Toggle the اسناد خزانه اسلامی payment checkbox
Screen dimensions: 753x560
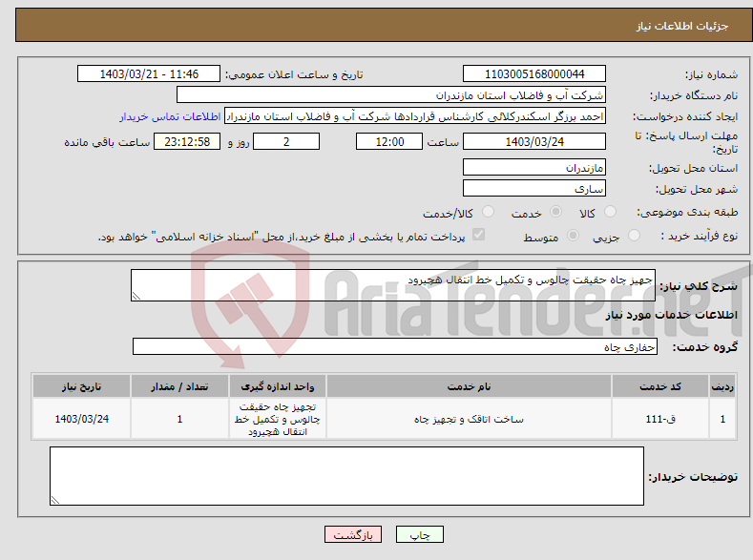478,235
